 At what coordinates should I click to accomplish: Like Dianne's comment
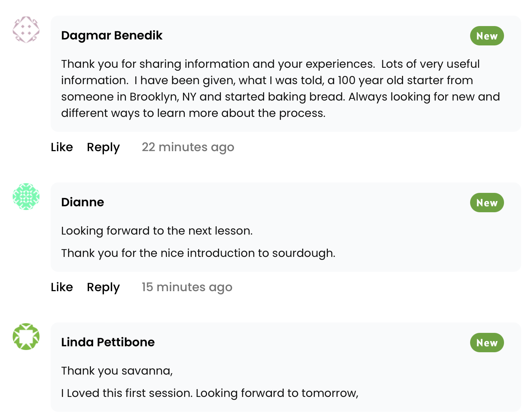(62, 287)
